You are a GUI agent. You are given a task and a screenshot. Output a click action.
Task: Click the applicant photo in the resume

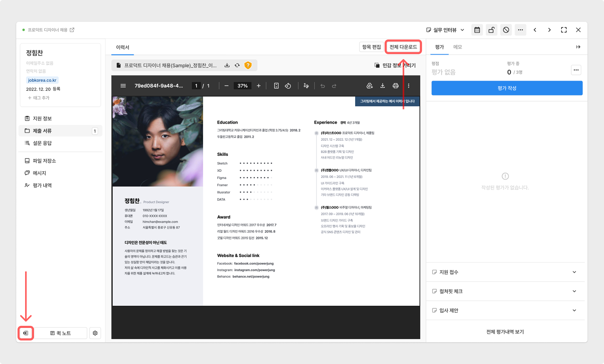(x=158, y=141)
